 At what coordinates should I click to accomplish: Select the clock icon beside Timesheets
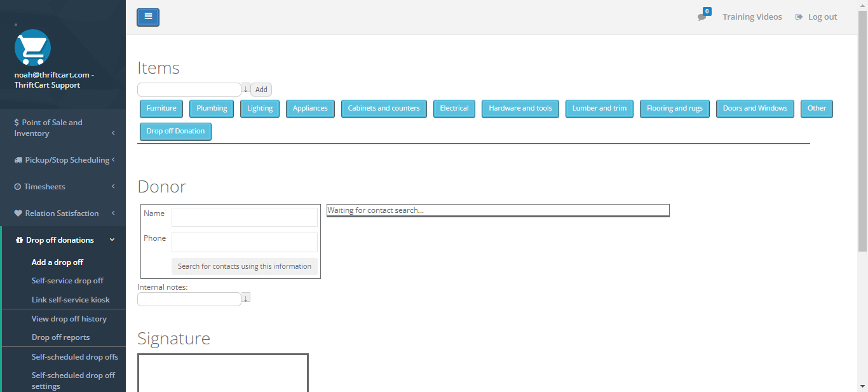18,186
